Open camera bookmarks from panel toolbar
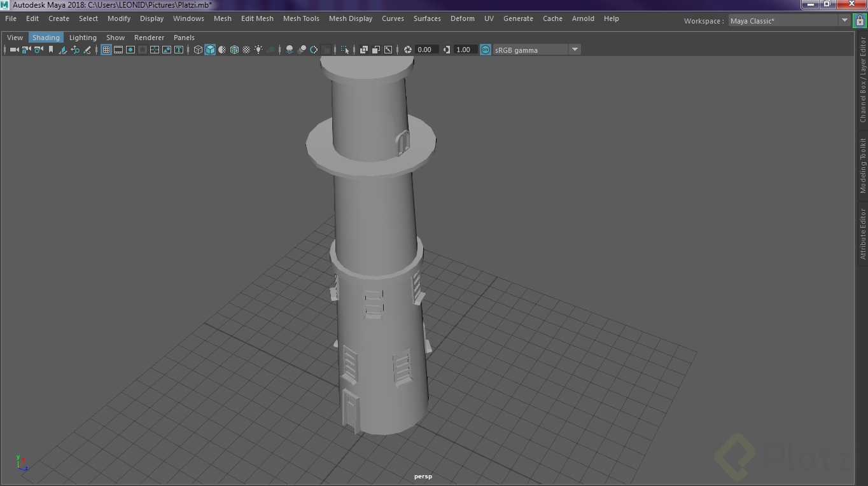This screenshot has height=486, width=868. tap(51, 50)
